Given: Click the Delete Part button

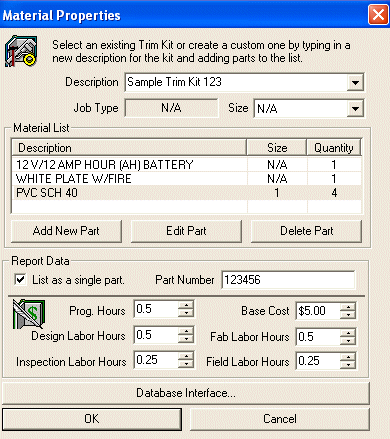Looking at the screenshot, I should (306, 231).
